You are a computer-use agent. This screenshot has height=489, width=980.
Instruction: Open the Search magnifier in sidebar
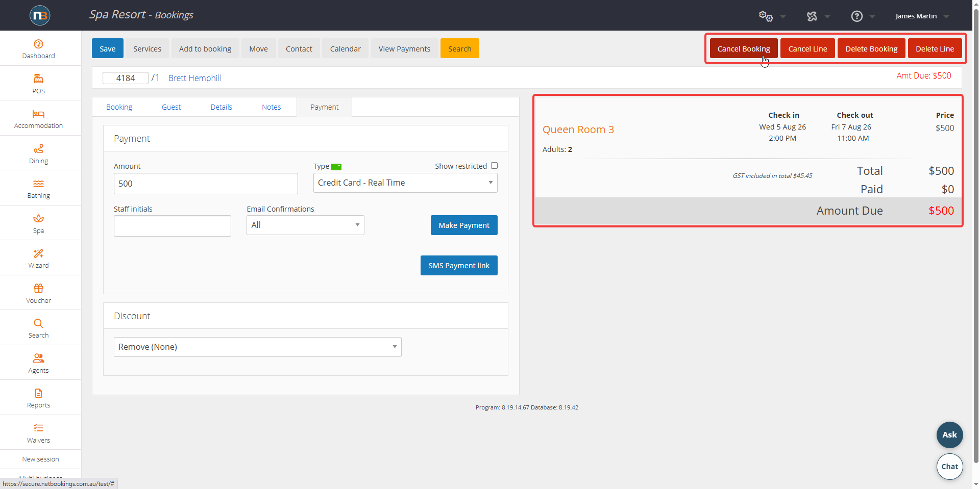point(38,323)
